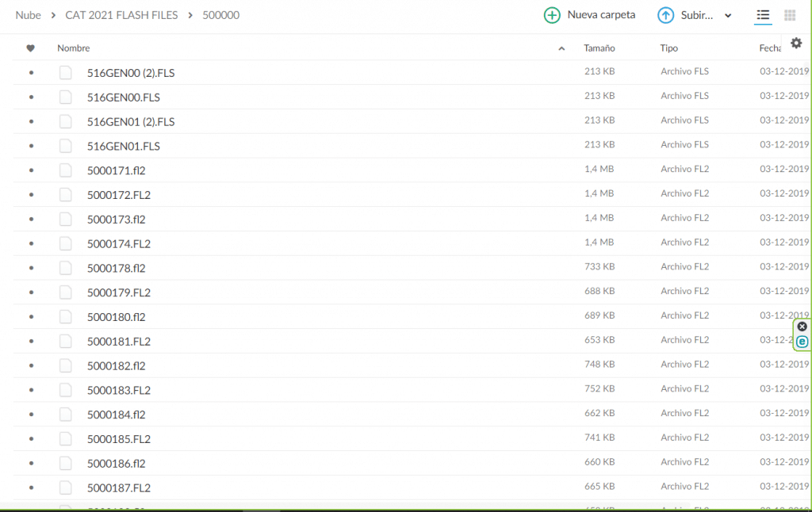The image size is (812, 512).
Task: Click file icon for 5000171.fl2
Action: [x=65, y=170]
